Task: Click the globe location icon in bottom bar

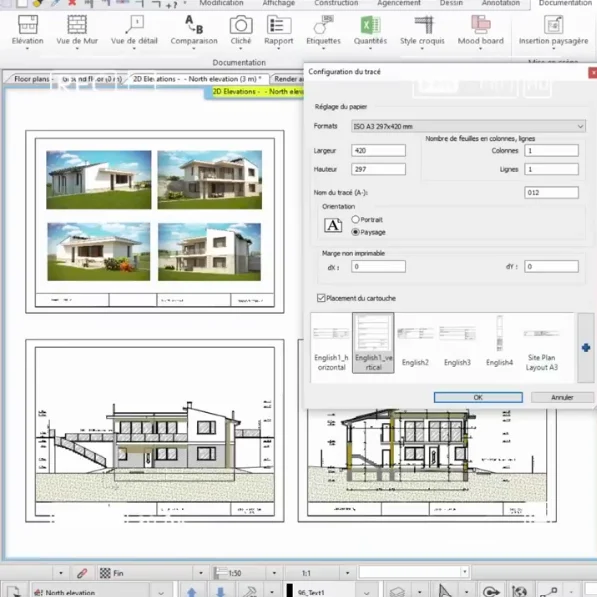Action: coord(519,592)
